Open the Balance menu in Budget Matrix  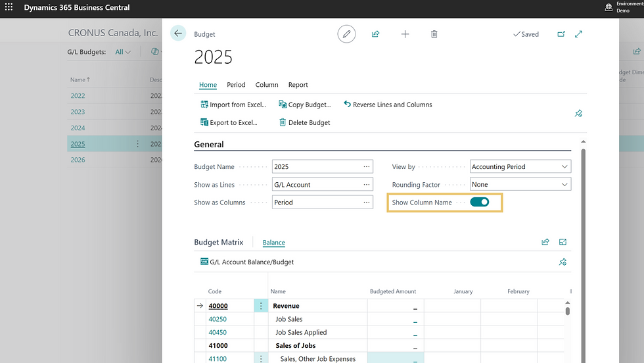(273, 243)
